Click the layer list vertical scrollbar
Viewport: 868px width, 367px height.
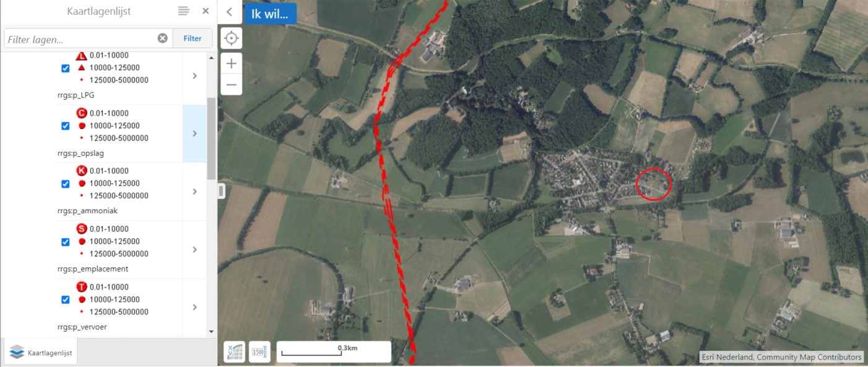pyautogui.click(x=211, y=138)
